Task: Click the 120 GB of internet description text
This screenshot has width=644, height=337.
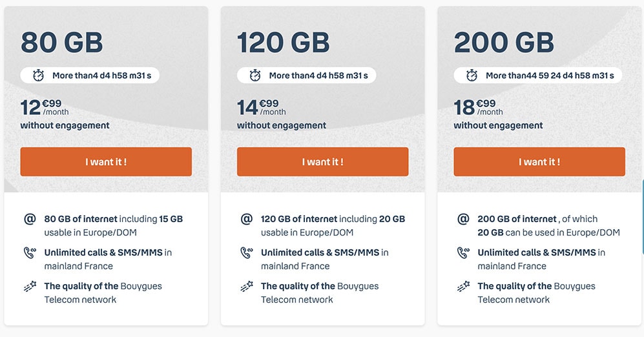Action: pyautogui.click(x=333, y=226)
